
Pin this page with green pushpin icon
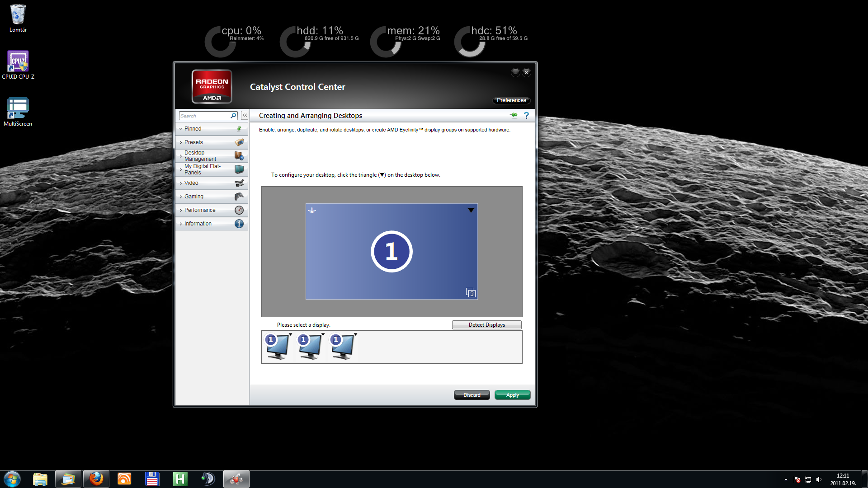point(514,115)
